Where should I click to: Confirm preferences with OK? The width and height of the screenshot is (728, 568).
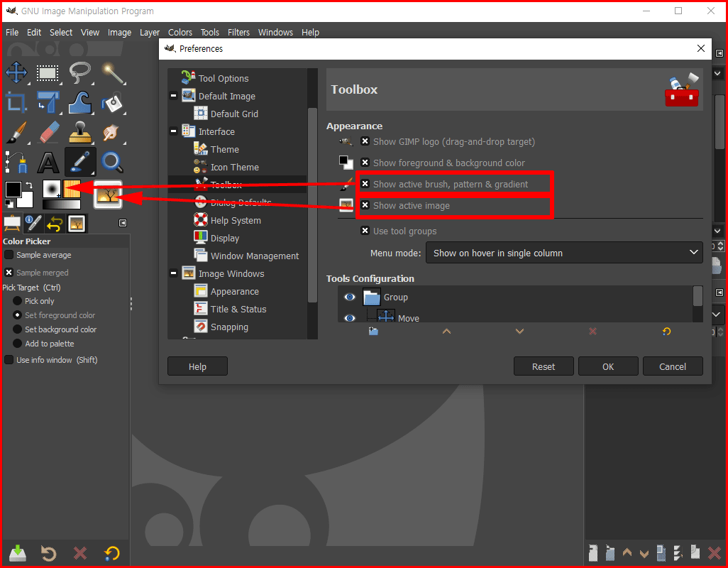pos(608,366)
